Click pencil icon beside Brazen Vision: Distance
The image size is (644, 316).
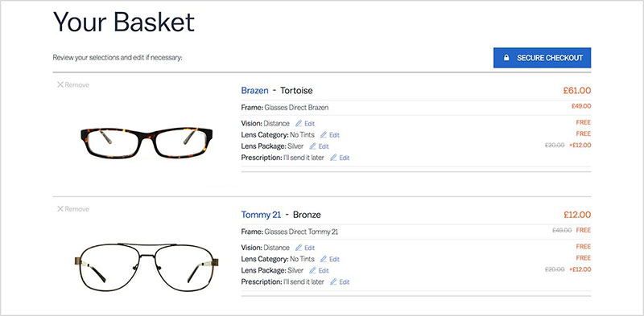(299, 123)
